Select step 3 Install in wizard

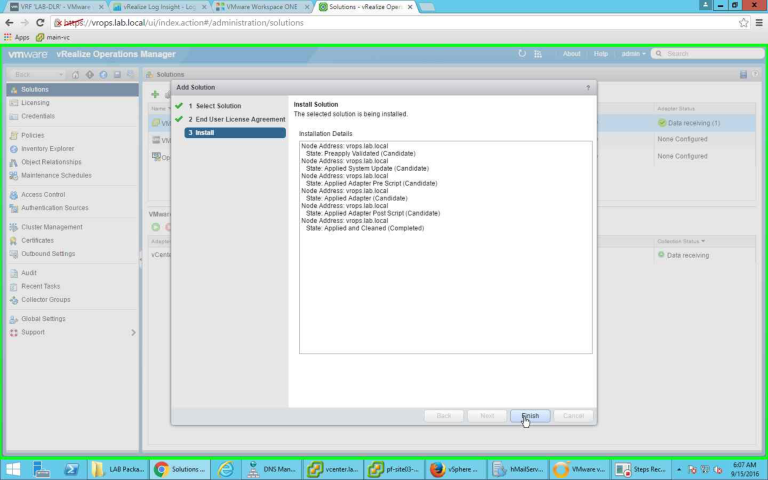[235, 133]
